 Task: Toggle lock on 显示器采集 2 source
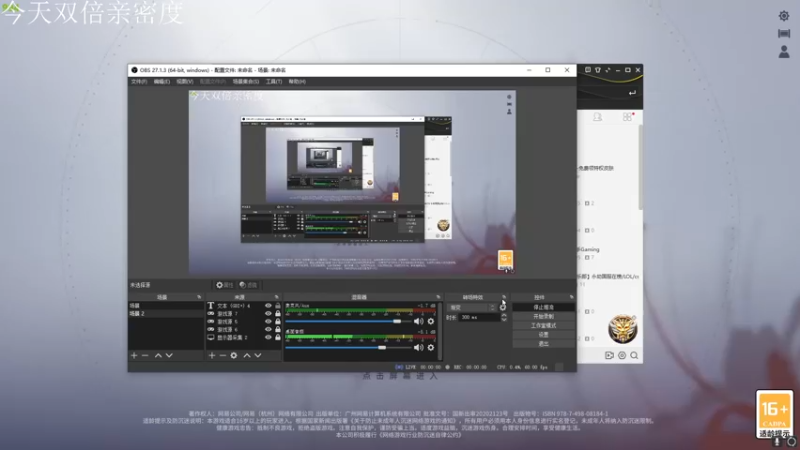point(278,337)
